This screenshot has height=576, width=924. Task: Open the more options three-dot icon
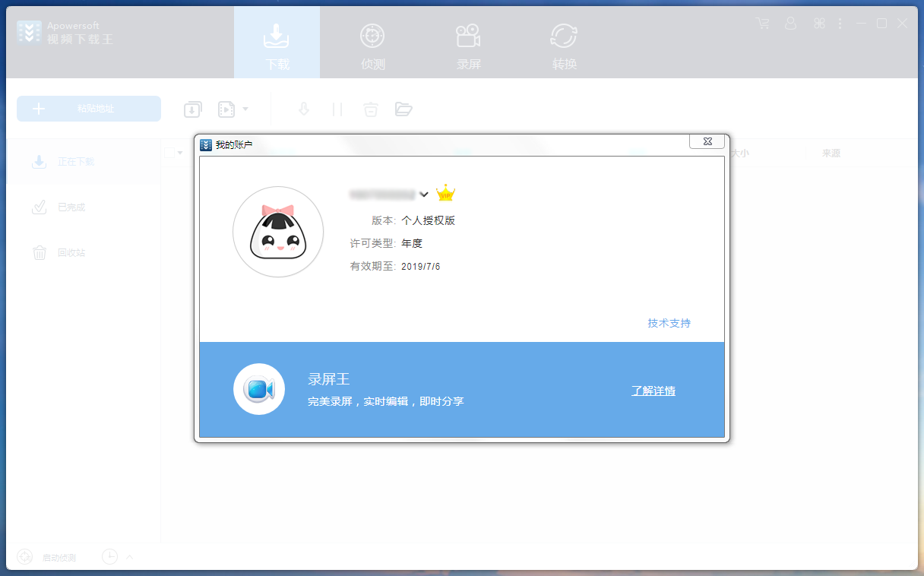[x=840, y=24]
